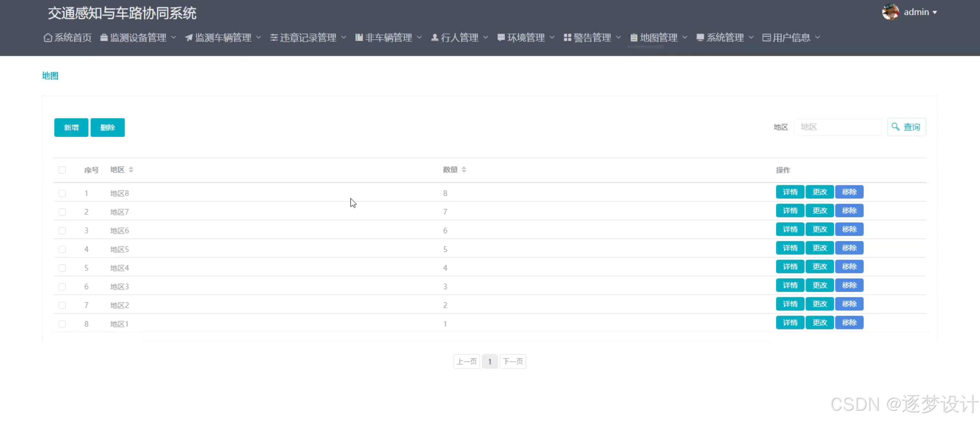Expand the 系统管理 menu chevron
980x421 pixels.
(751, 37)
